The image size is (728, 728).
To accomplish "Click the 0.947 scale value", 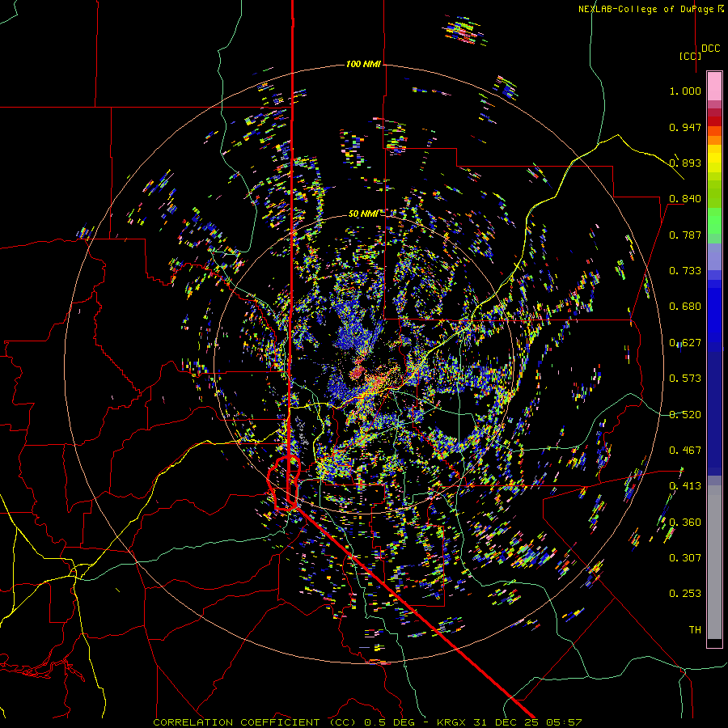I will (x=685, y=127).
